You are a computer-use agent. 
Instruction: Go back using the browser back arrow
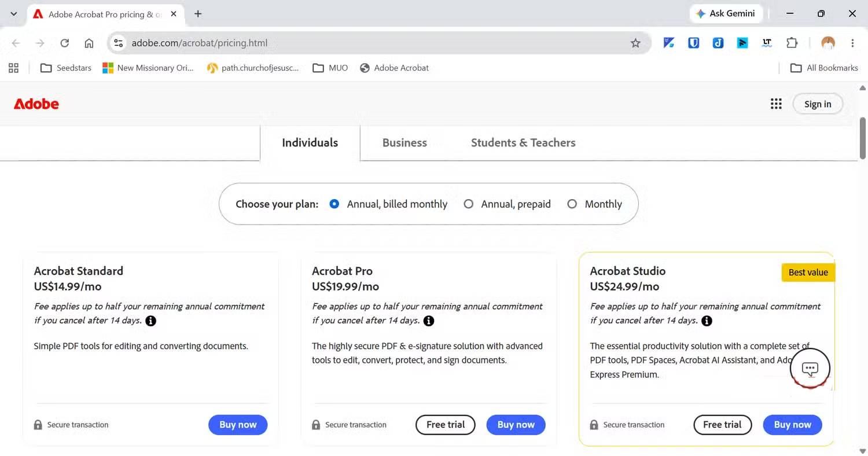click(16, 43)
